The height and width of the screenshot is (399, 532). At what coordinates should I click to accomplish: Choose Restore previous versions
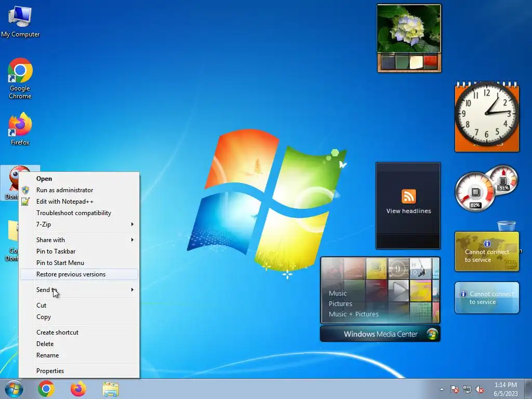point(79,274)
